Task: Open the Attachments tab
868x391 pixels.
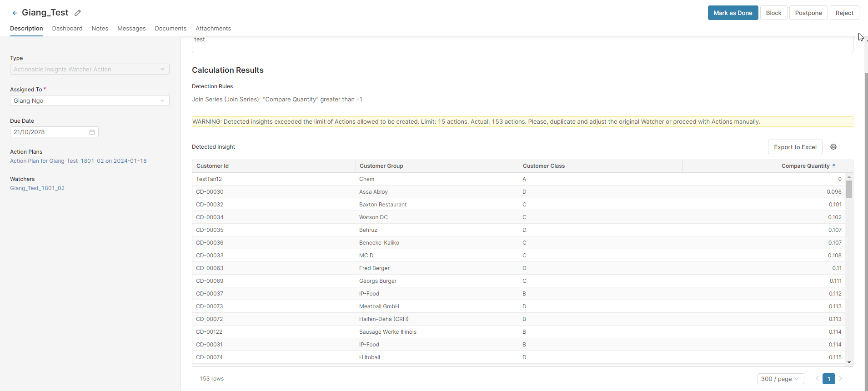Action: point(213,29)
